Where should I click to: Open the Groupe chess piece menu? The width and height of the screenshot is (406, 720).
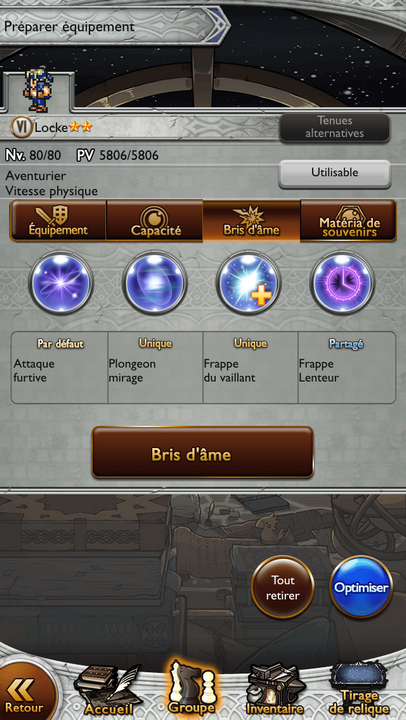pyautogui.click(x=191, y=688)
